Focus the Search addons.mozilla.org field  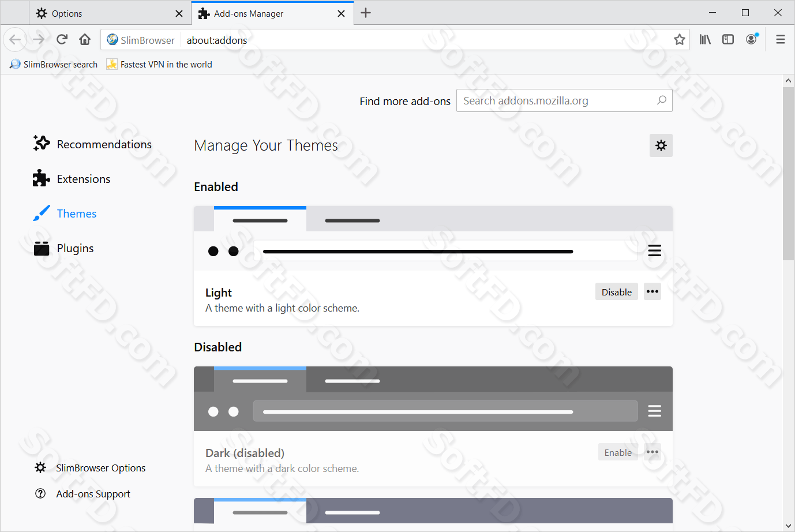564,100
